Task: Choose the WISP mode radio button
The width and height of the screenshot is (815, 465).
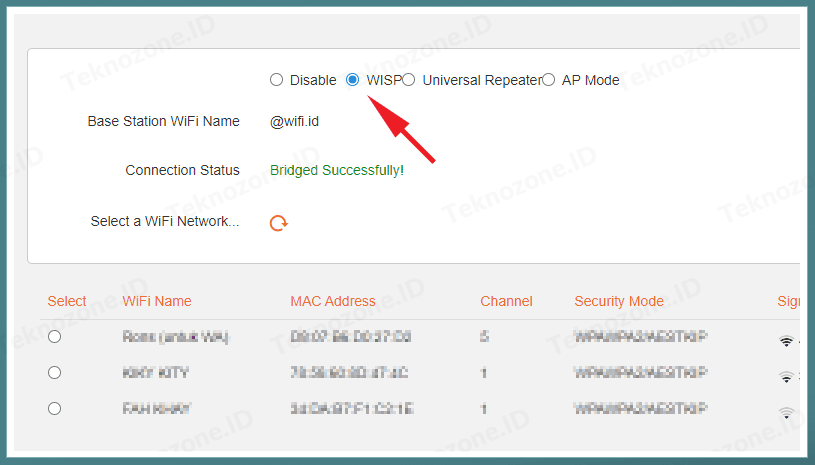Action: [353, 80]
